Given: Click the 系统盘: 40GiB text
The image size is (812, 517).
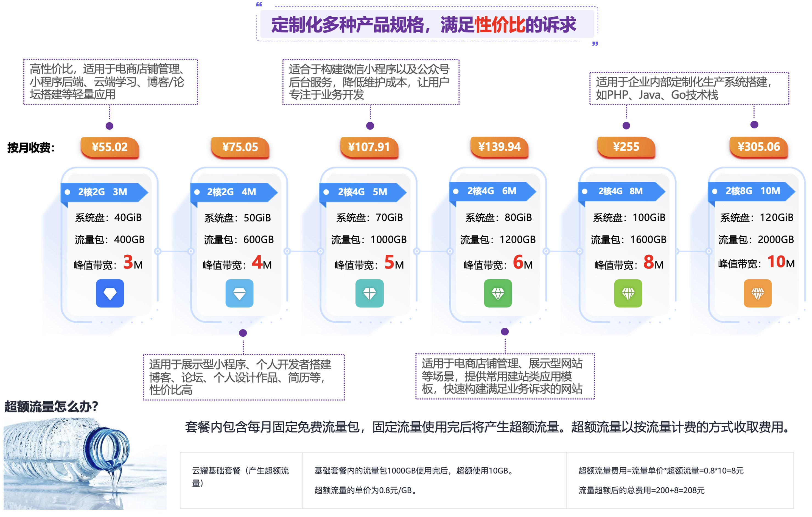Looking at the screenshot, I should pos(108,218).
